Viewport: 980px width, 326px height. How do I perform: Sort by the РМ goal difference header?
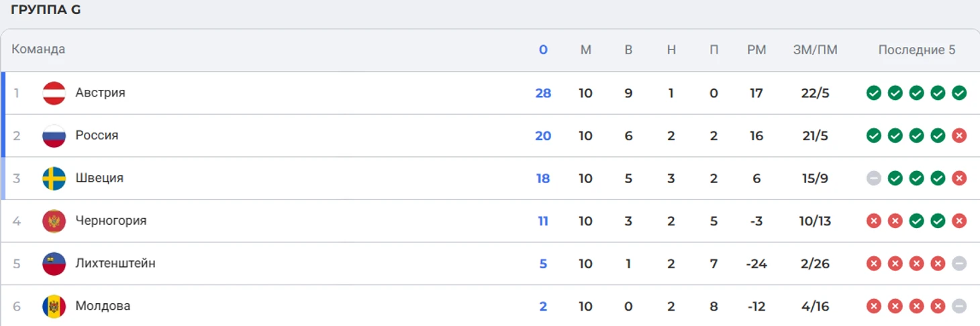756,50
